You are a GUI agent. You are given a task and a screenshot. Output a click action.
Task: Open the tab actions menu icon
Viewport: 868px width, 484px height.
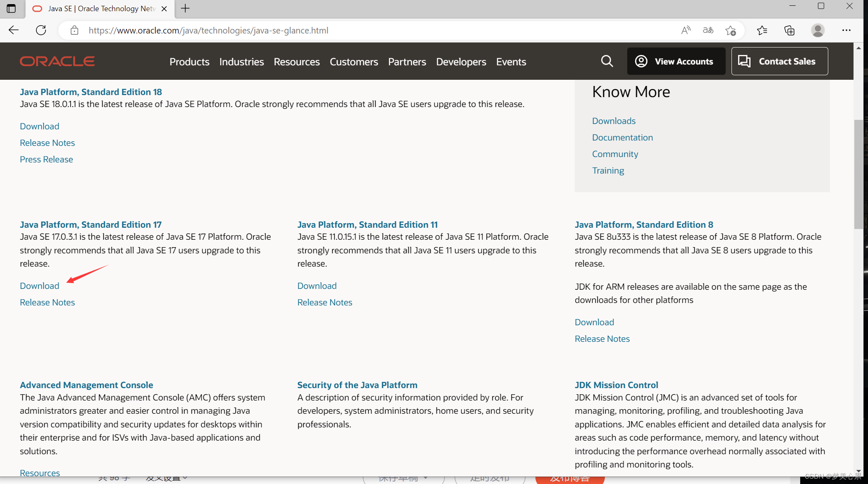coord(11,8)
